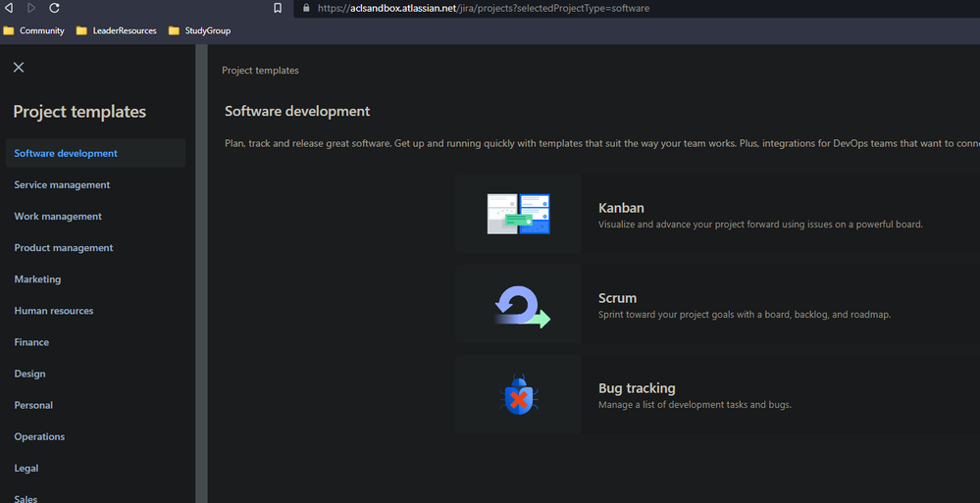Click Kanban description about powerful board
This screenshot has height=503, width=980.
point(760,225)
